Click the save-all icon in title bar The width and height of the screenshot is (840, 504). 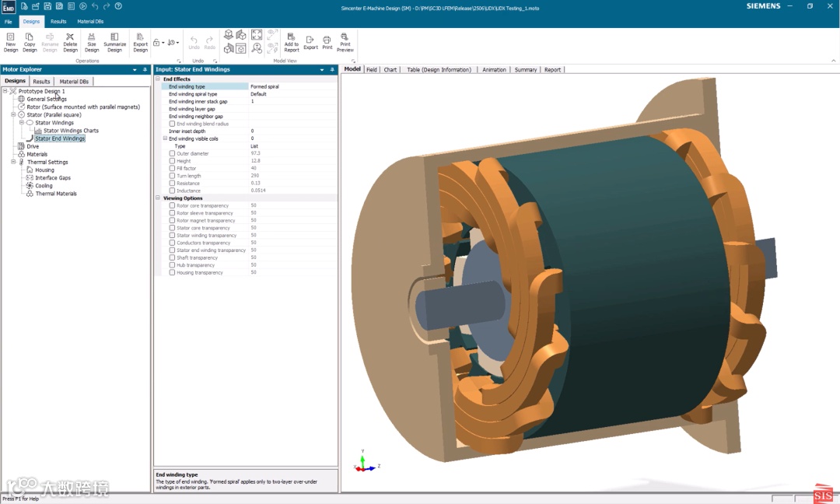pyautogui.click(x=59, y=6)
